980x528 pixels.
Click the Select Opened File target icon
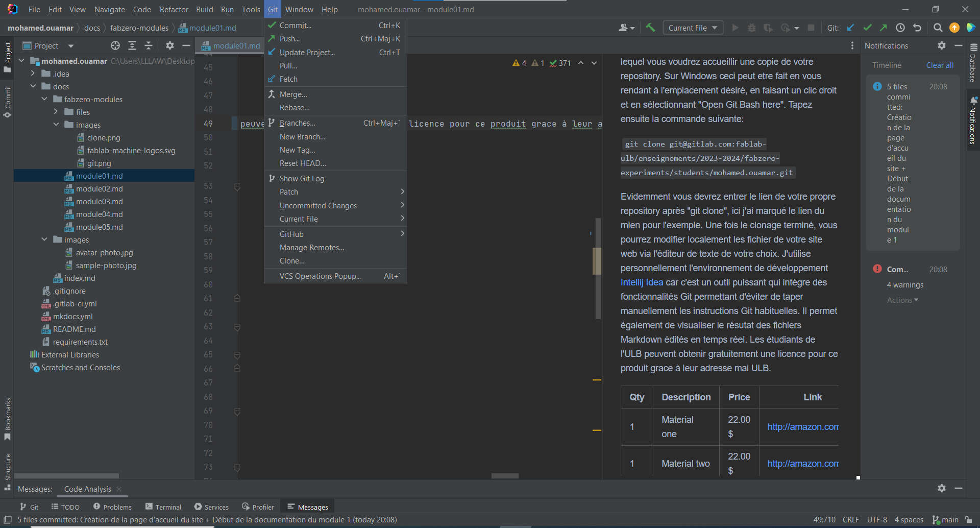115,45
